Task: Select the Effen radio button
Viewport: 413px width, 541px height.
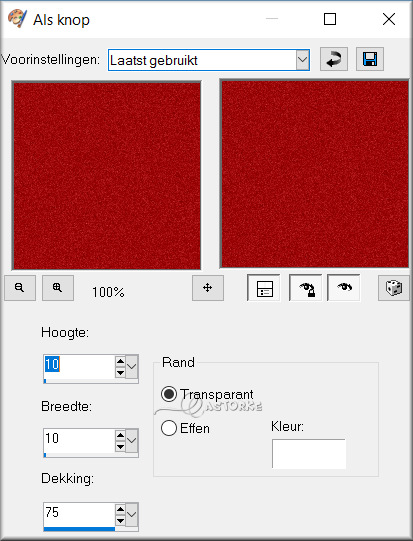Action: pyautogui.click(x=169, y=428)
